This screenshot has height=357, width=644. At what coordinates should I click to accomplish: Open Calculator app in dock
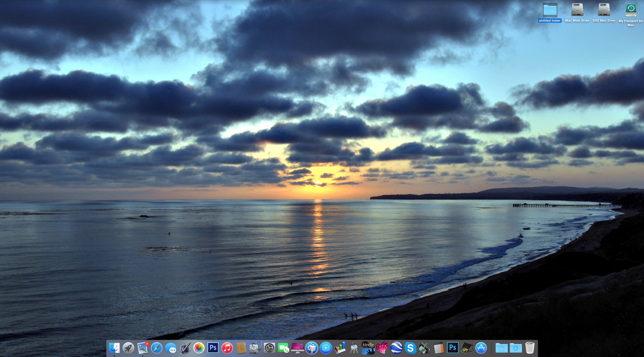click(438, 348)
